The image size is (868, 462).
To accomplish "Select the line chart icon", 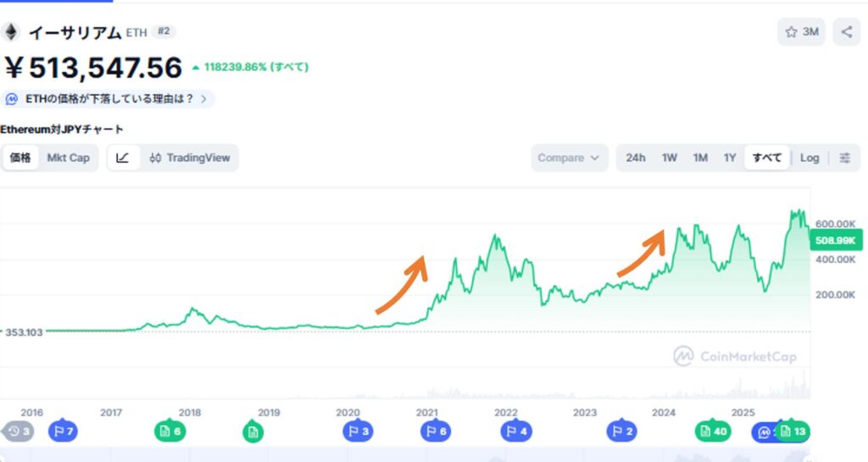I will (x=123, y=158).
